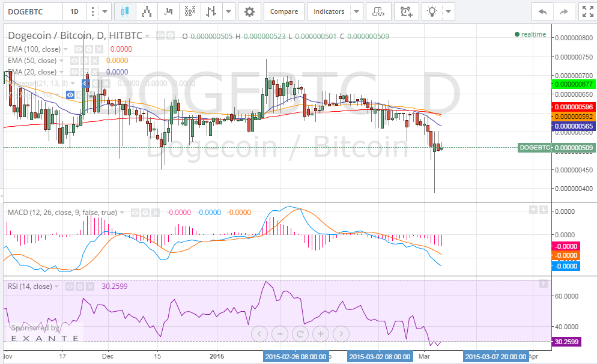This screenshot has height=364, width=597.
Task: Open the DOGEBTC symbol field
Action: tap(24, 11)
